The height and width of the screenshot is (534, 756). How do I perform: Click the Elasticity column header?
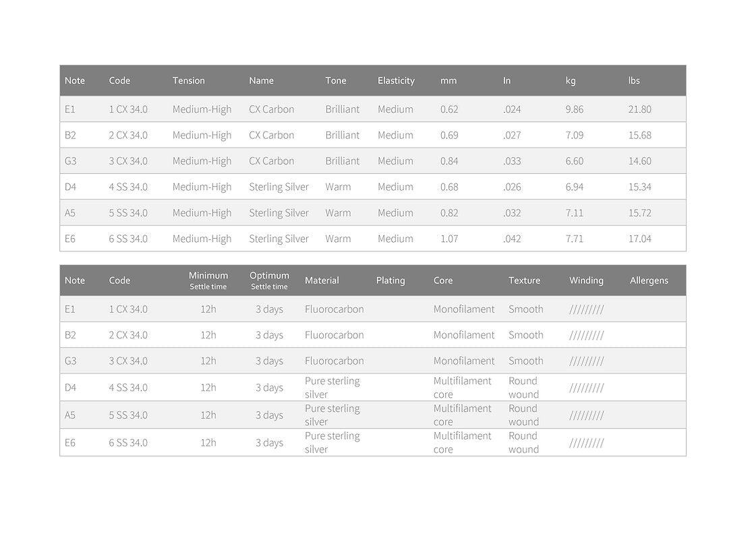pyautogui.click(x=396, y=80)
